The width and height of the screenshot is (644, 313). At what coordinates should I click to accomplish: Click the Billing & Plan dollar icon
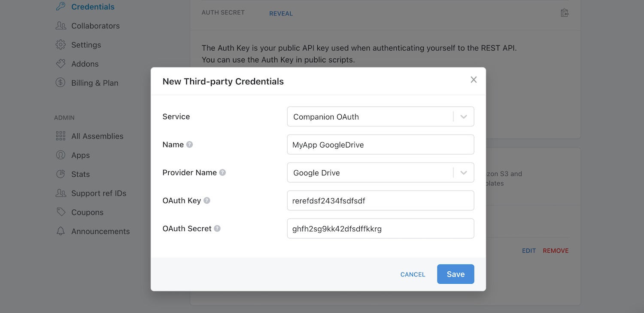[61, 83]
